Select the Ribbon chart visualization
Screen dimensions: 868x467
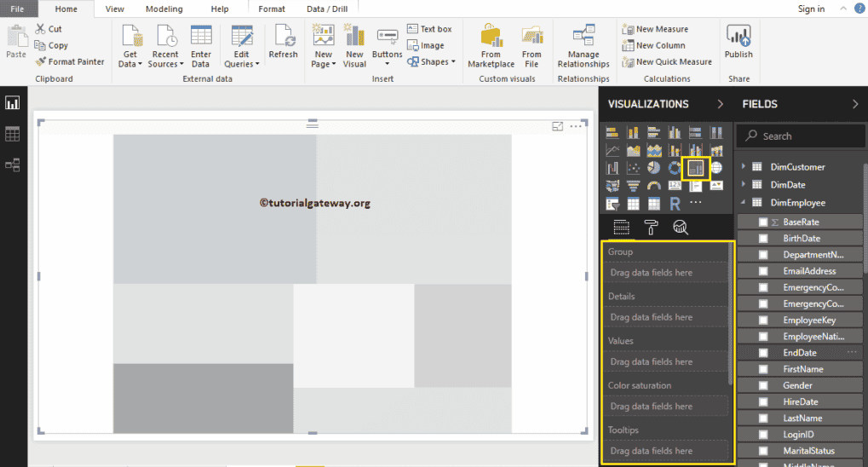[716, 150]
